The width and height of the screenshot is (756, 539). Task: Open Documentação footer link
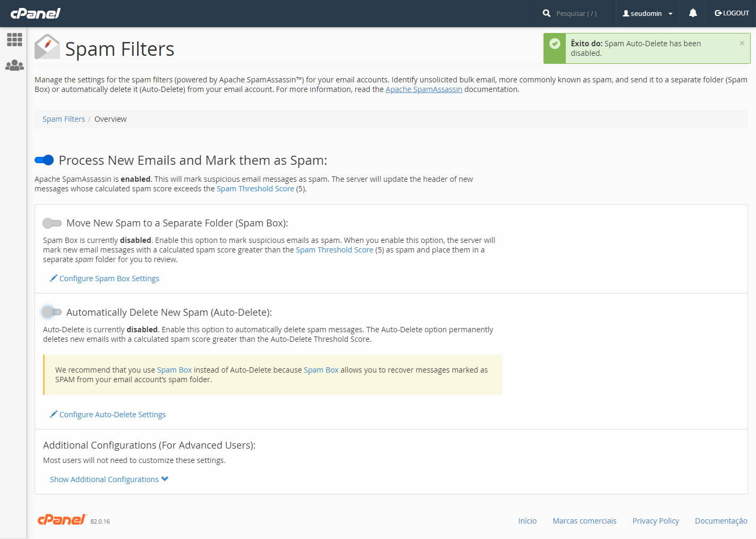pyautogui.click(x=721, y=521)
